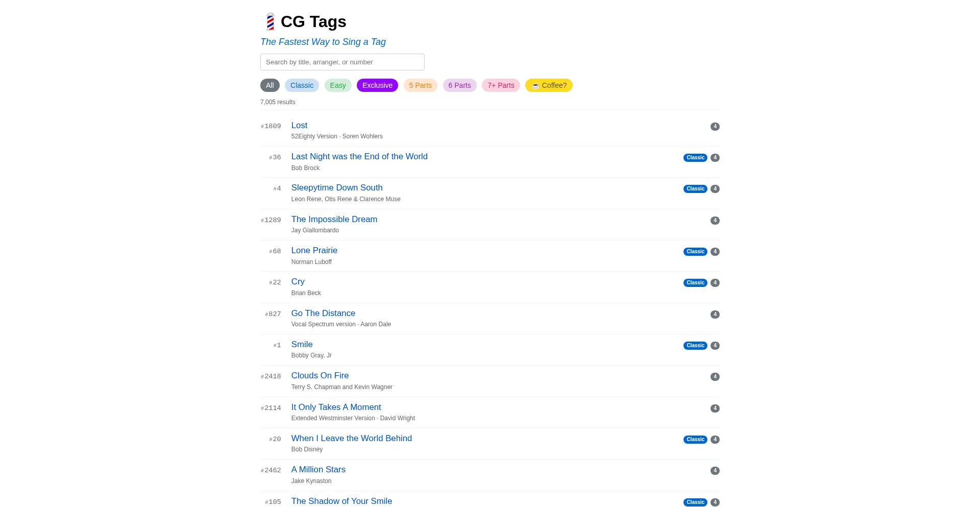Viewport: 980px width, 507px height.
Task: Toggle the Exclusive filter chip
Action: pos(377,85)
